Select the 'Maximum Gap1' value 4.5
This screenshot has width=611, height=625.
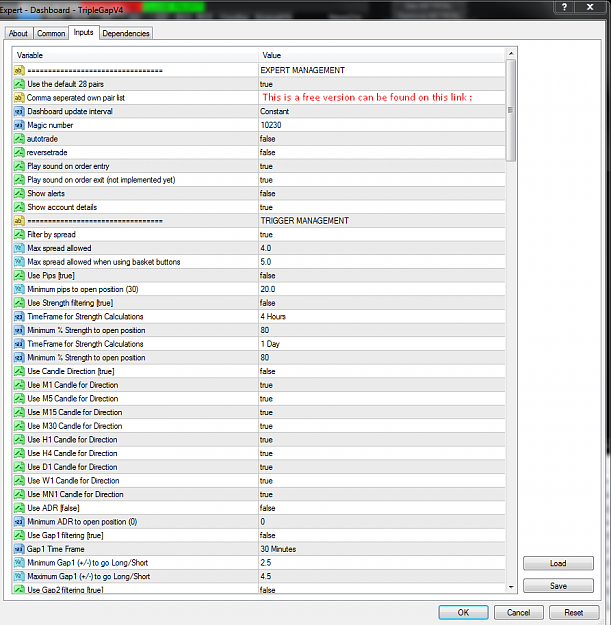(x=382, y=576)
